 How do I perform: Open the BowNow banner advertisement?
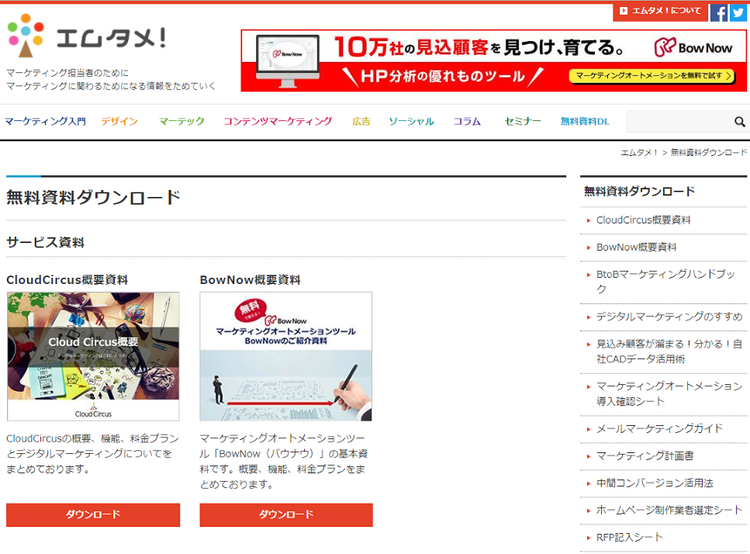point(494,61)
